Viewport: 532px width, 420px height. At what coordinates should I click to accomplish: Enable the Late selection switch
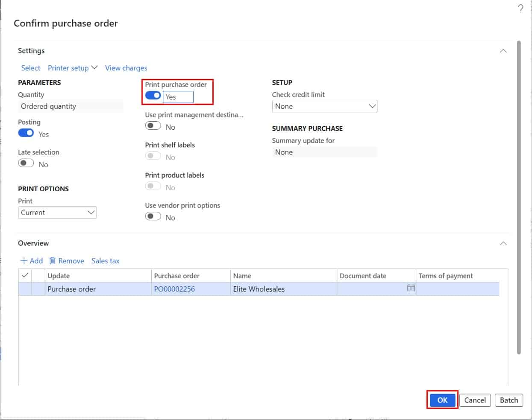[26, 163]
